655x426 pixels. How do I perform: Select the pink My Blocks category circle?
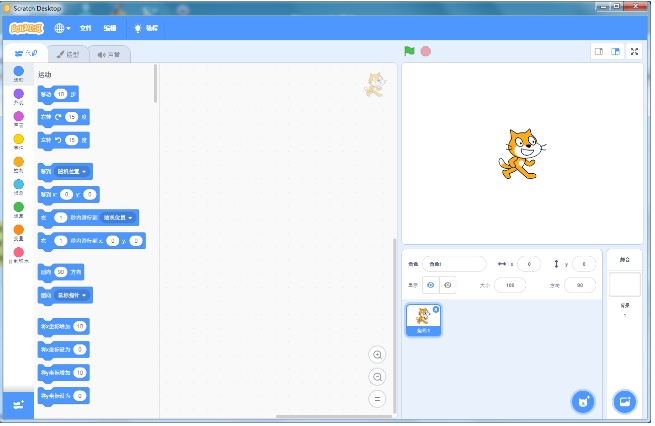tap(18, 252)
